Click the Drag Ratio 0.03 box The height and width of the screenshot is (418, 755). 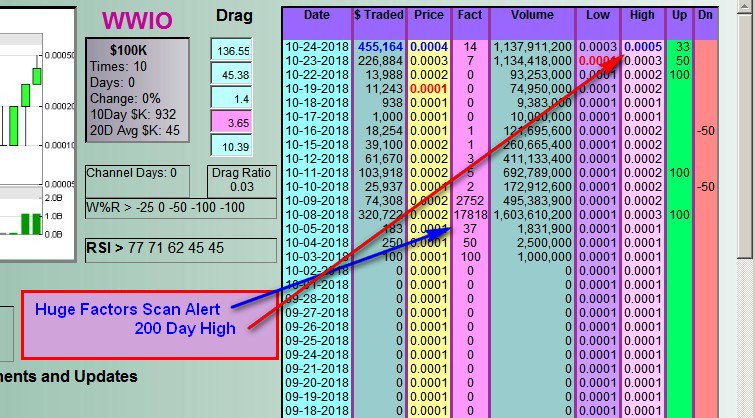(x=242, y=181)
